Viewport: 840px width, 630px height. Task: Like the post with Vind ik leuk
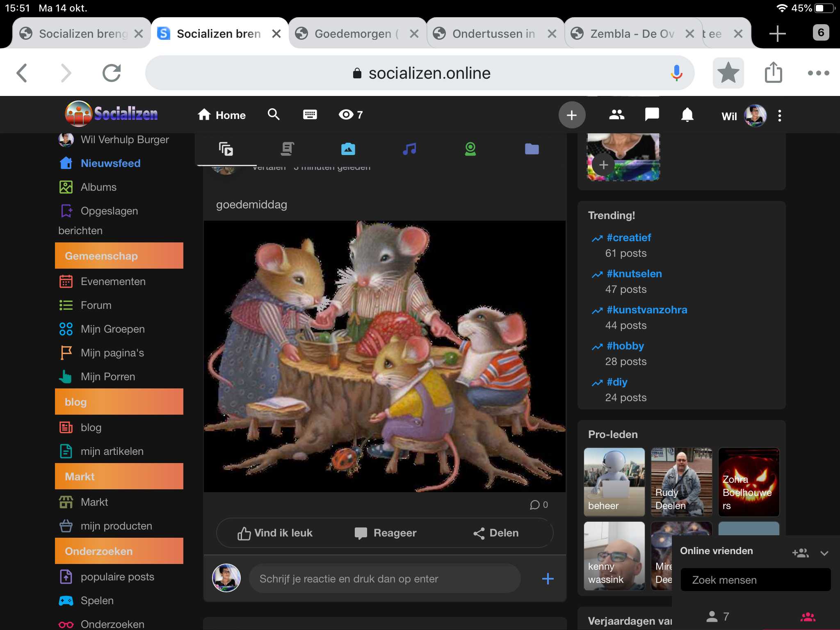[x=275, y=533]
